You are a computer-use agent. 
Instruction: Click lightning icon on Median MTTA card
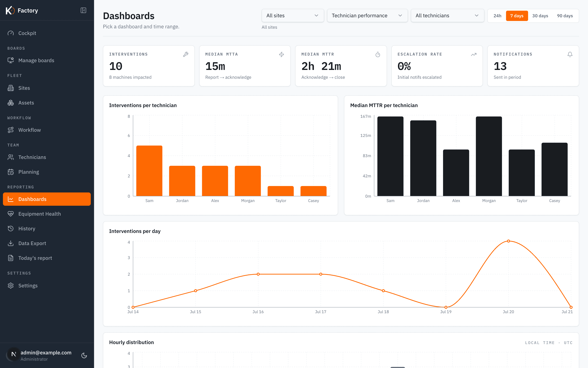coord(281,54)
